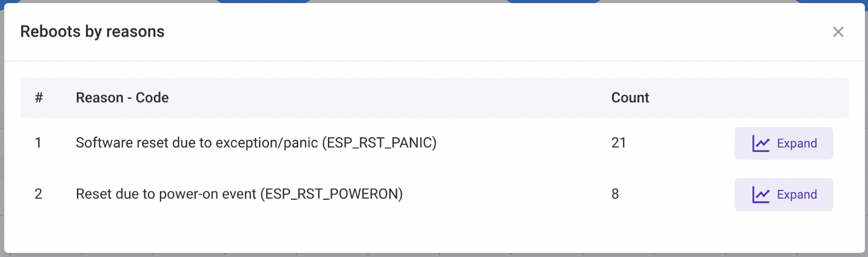Screen dimensions: 868x257
Task: Click the blank header cell above Expand buttons
Action: click(x=784, y=98)
